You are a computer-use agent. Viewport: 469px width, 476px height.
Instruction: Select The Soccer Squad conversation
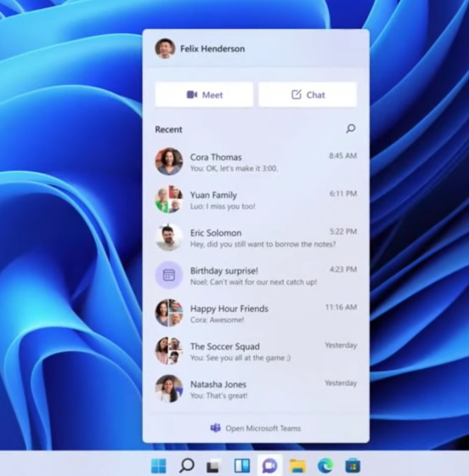[256, 351]
